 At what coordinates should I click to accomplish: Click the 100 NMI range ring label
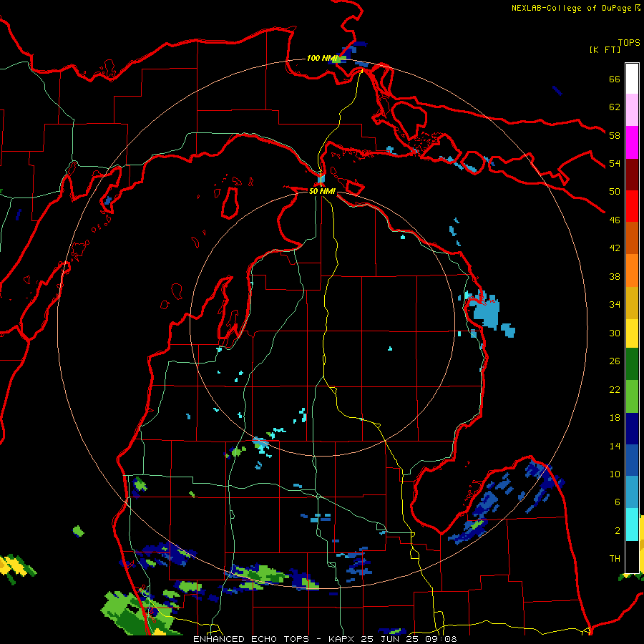(x=322, y=59)
